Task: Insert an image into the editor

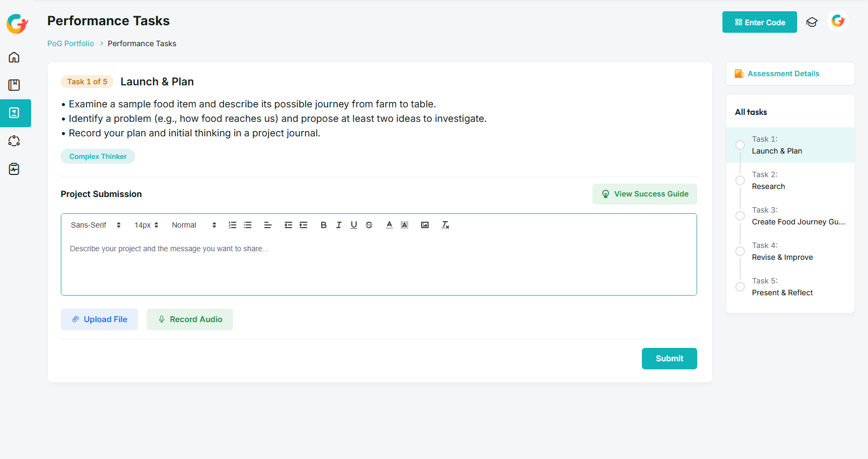Action: (x=425, y=225)
